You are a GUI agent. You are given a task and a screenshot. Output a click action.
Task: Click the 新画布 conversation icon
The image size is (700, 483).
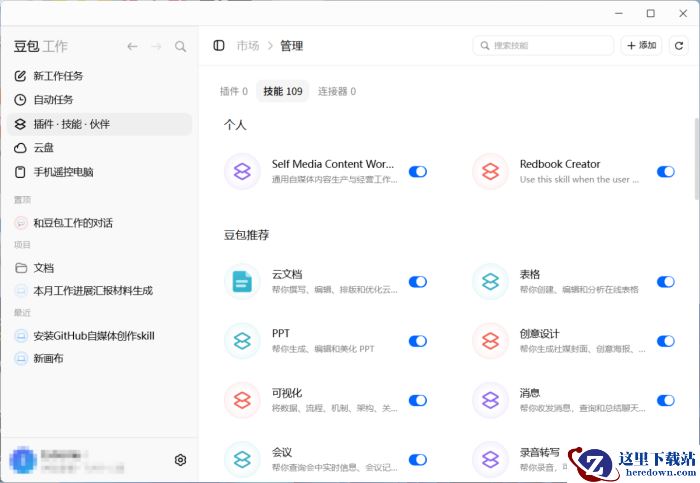(x=21, y=358)
